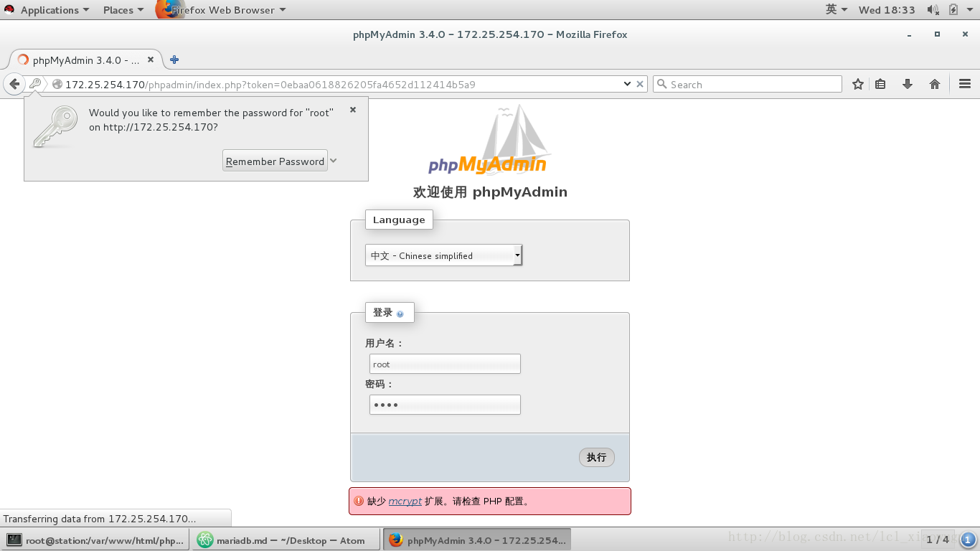The width and height of the screenshot is (980, 551).
Task: Open the Firefox Web Browser app menu
Action: pyautogui.click(x=222, y=10)
